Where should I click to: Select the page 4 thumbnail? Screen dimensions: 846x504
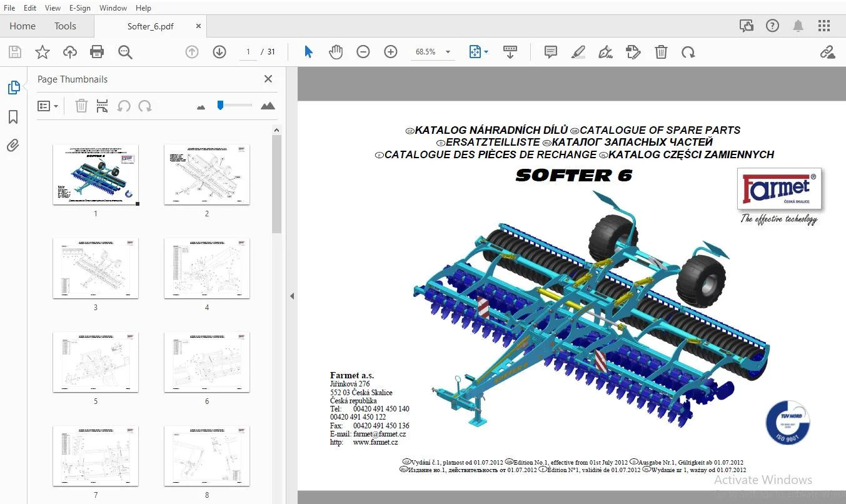[x=207, y=268]
